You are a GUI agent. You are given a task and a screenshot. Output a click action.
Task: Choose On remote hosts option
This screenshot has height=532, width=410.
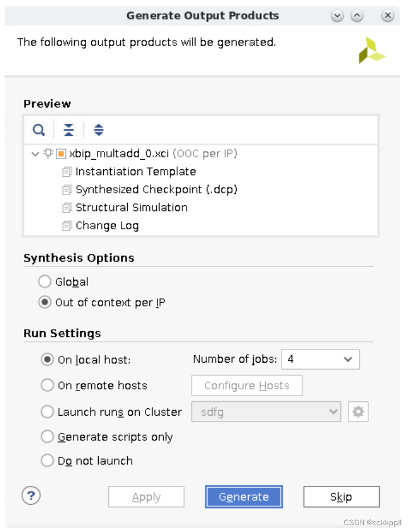point(47,385)
